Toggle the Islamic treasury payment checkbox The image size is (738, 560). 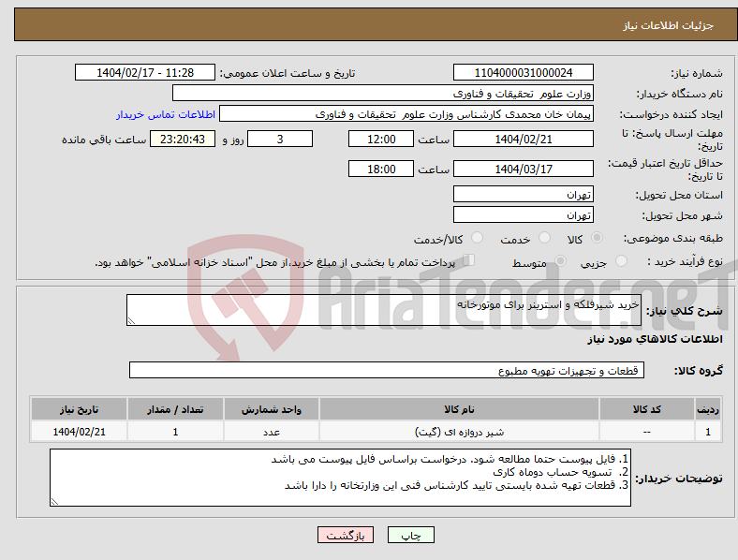point(469,260)
